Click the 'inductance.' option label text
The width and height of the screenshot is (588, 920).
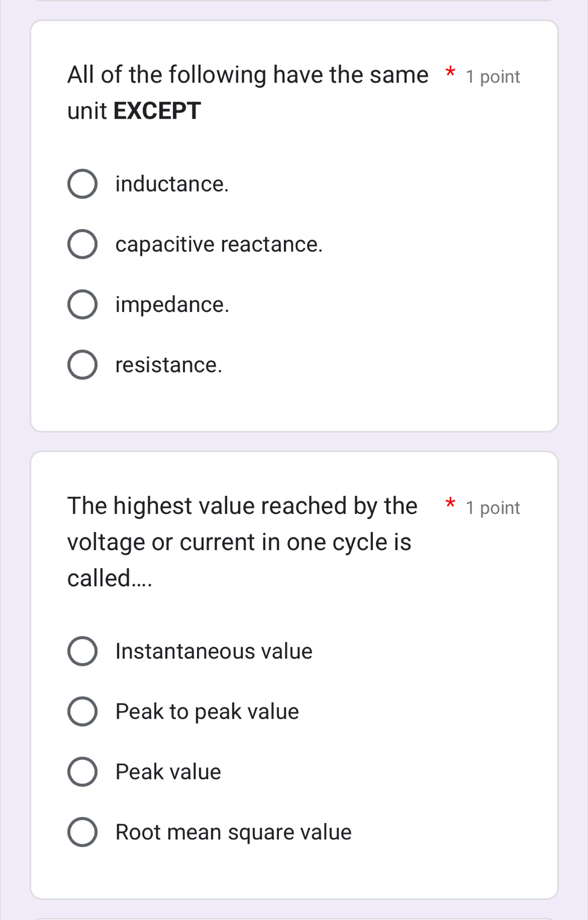tap(172, 184)
